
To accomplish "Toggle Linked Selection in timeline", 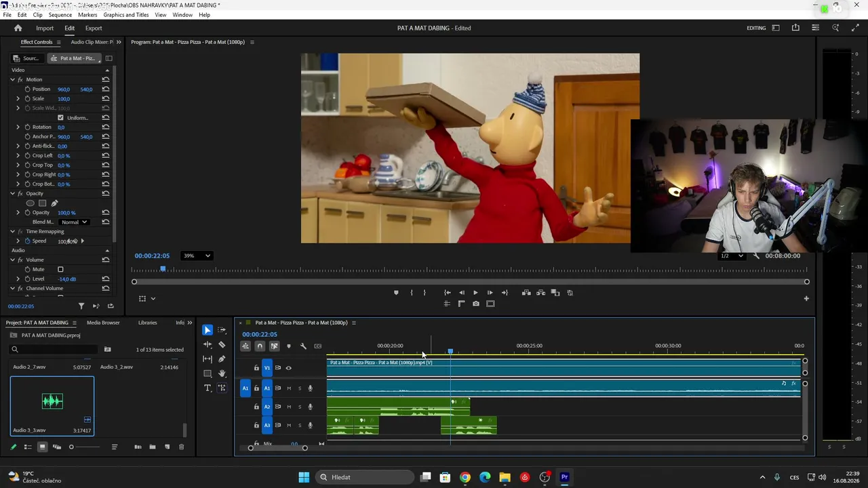I will 274,346.
